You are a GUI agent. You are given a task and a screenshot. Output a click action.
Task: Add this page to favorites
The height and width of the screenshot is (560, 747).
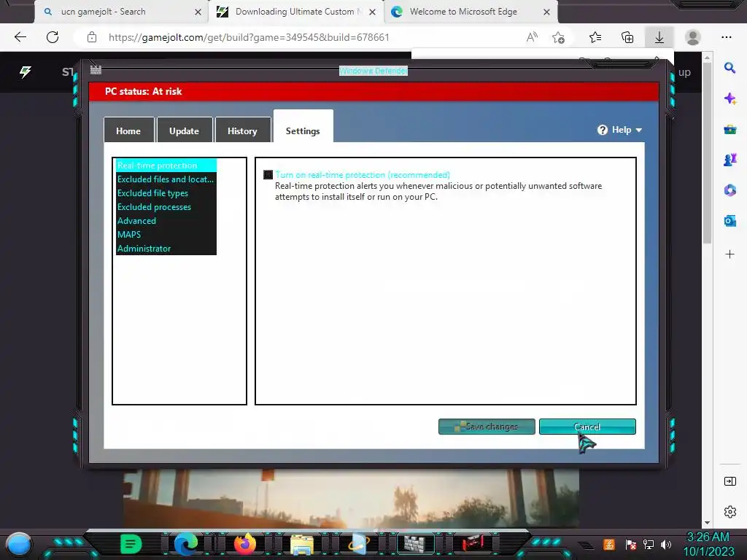click(x=558, y=37)
